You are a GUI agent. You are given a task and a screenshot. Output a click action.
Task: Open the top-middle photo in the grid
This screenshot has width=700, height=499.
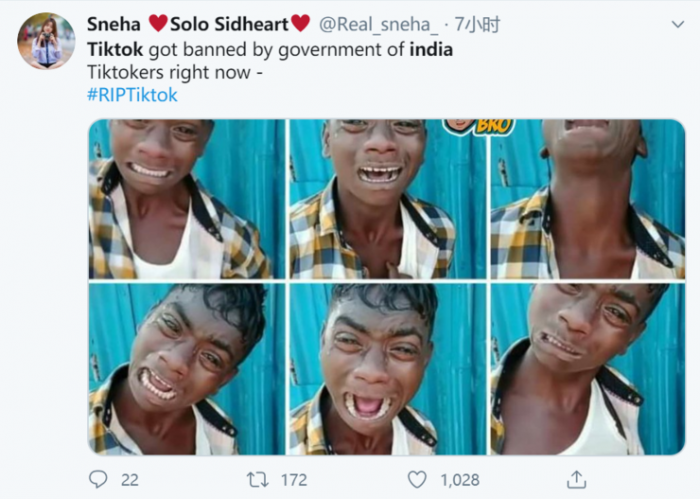tap(387, 199)
